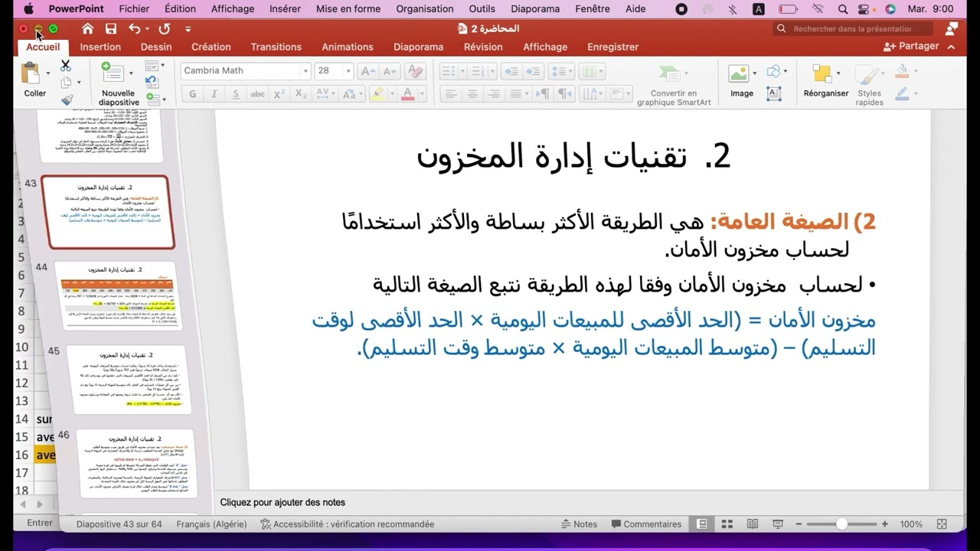Go to the Animations ribbon tab

point(348,47)
